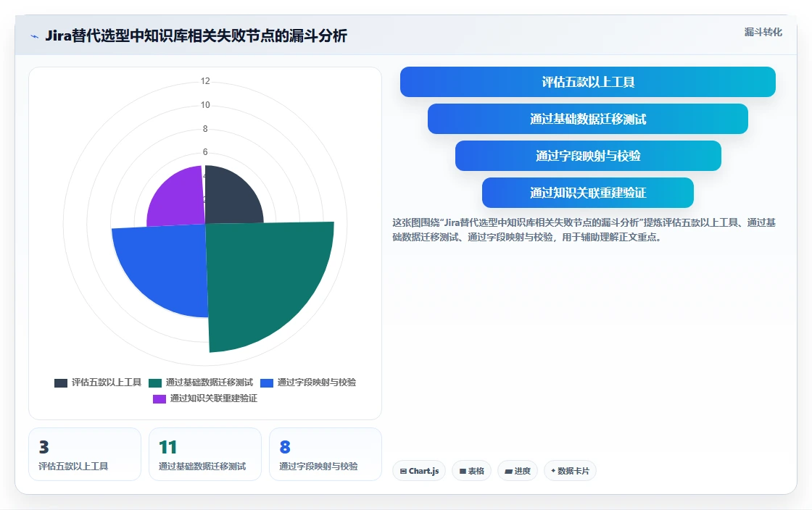This screenshot has width=812, height=510.
Task: Click legend text 评估五款以上工具
Action: click(107, 382)
